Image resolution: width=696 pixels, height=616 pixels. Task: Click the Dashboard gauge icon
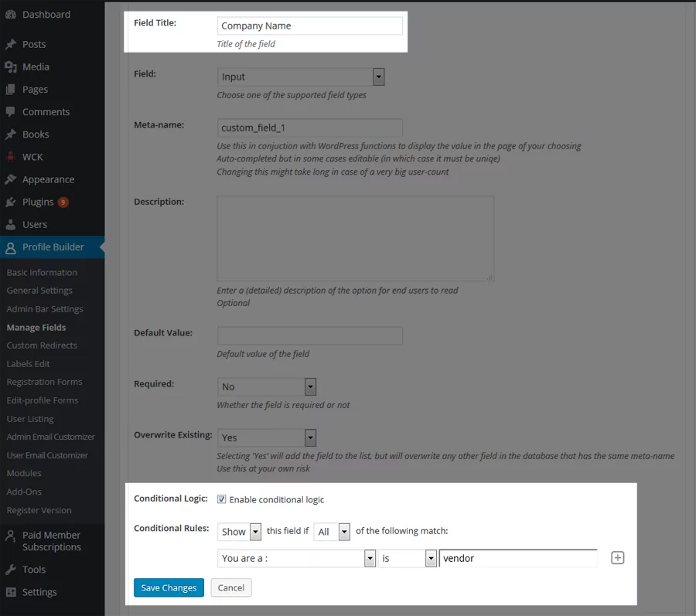pos(11,15)
